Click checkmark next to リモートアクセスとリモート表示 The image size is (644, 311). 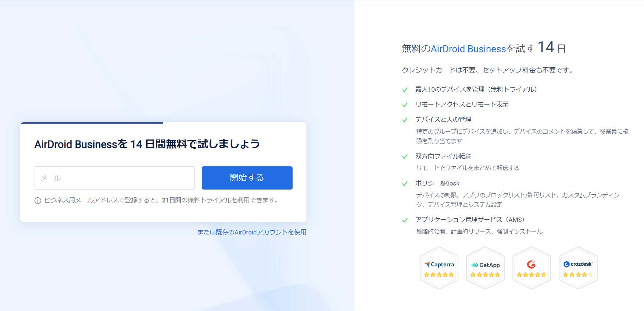[x=405, y=105]
